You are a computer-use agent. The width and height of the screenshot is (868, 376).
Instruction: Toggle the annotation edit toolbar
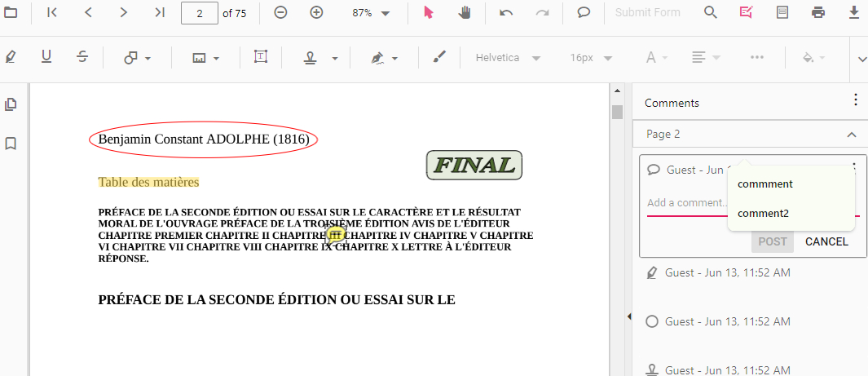(x=747, y=13)
